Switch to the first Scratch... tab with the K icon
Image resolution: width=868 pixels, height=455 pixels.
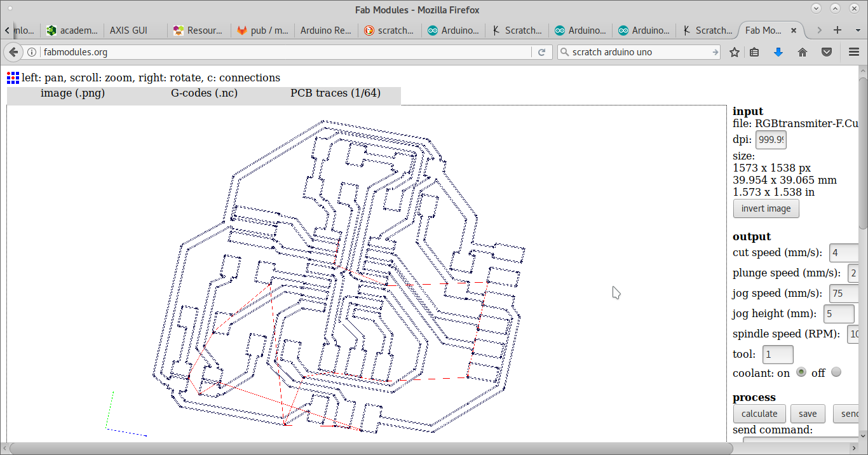click(x=517, y=30)
